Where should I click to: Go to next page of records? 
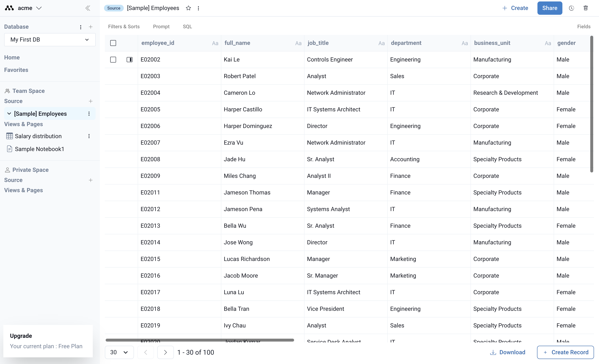click(x=165, y=352)
